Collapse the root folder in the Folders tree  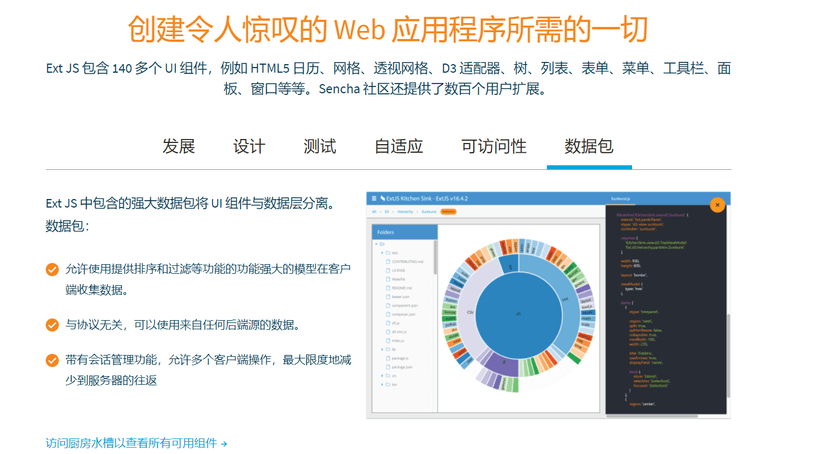[377, 244]
